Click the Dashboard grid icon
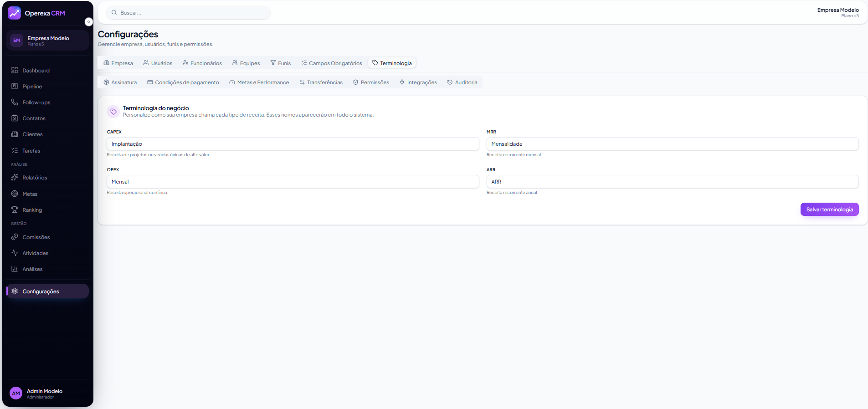868x409 pixels. pos(15,70)
